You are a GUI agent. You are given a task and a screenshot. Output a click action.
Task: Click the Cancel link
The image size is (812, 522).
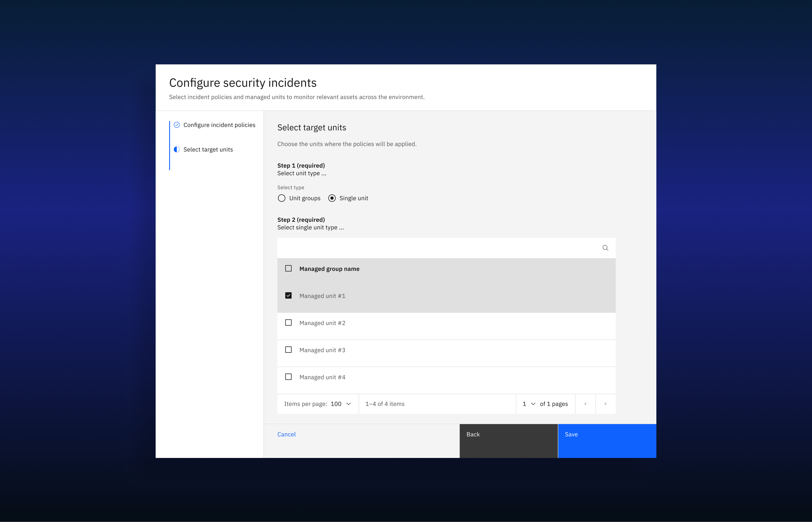tap(286, 434)
